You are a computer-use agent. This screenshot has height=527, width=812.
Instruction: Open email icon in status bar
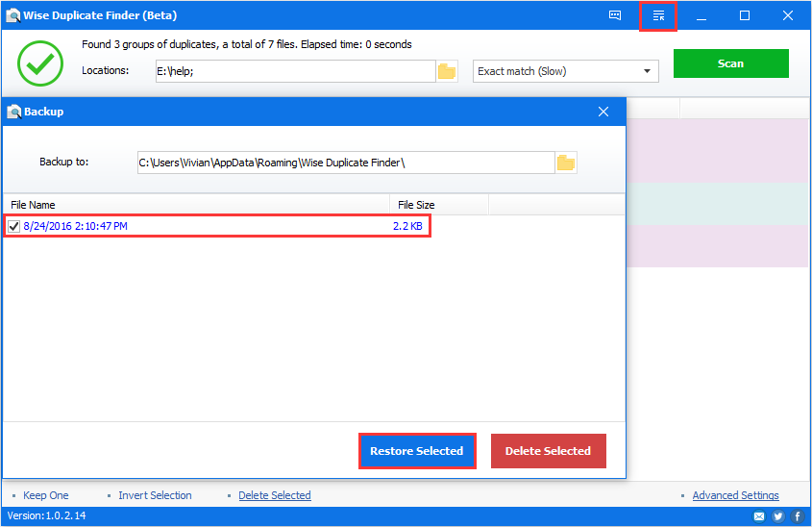click(758, 516)
